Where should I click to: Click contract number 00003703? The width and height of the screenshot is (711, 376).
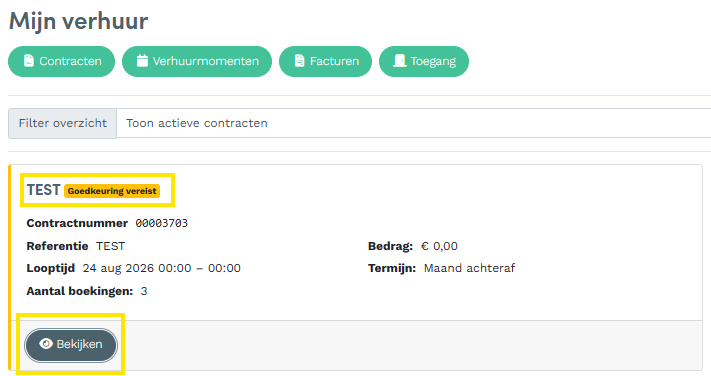pos(161,223)
